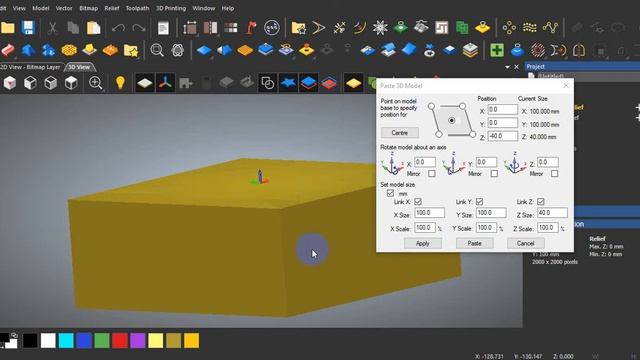Select the bottom-right corner radio on model base
Viewport: 640px width, 360px height.
(x=472, y=134)
